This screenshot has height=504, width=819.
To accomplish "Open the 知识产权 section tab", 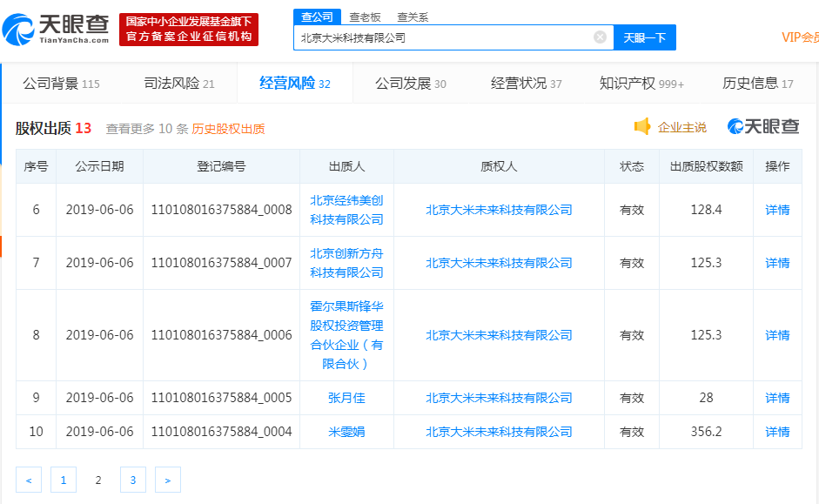I will pyautogui.click(x=641, y=84).
